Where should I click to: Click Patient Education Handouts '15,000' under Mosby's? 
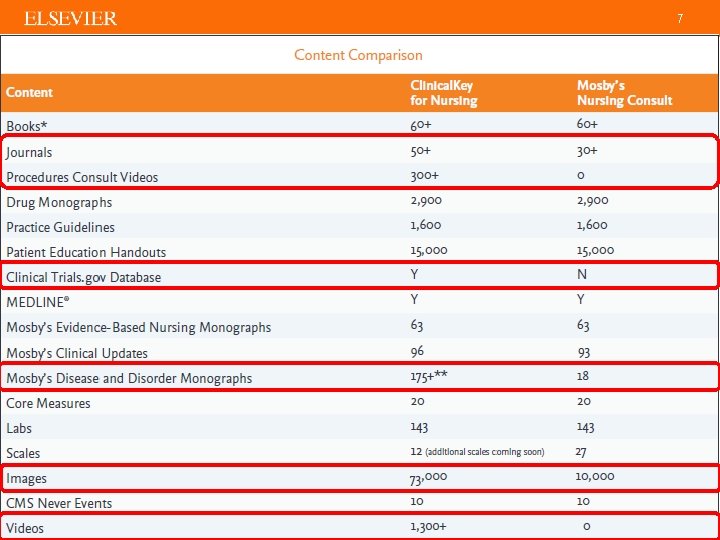click(596, 250)
